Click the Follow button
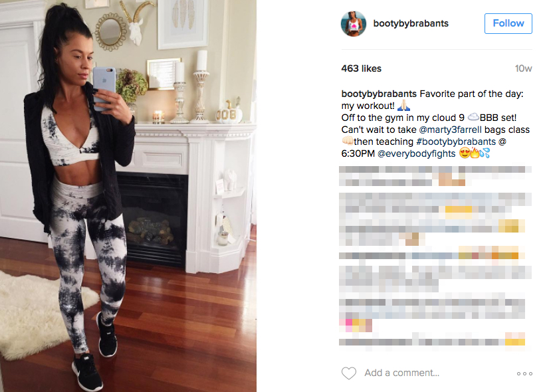The width and height of the screenshot is (547, 392). click(x=508, y=23)
